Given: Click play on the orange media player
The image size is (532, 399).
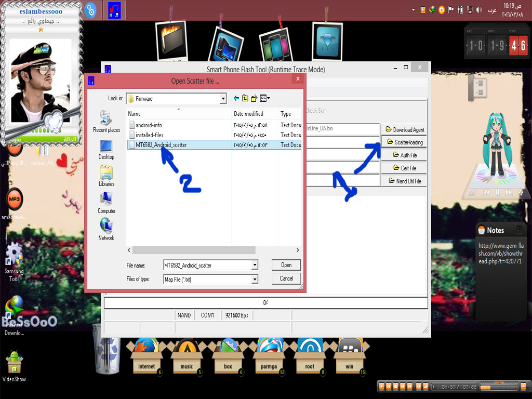Looking at the screenshot, I should [381, 387].
